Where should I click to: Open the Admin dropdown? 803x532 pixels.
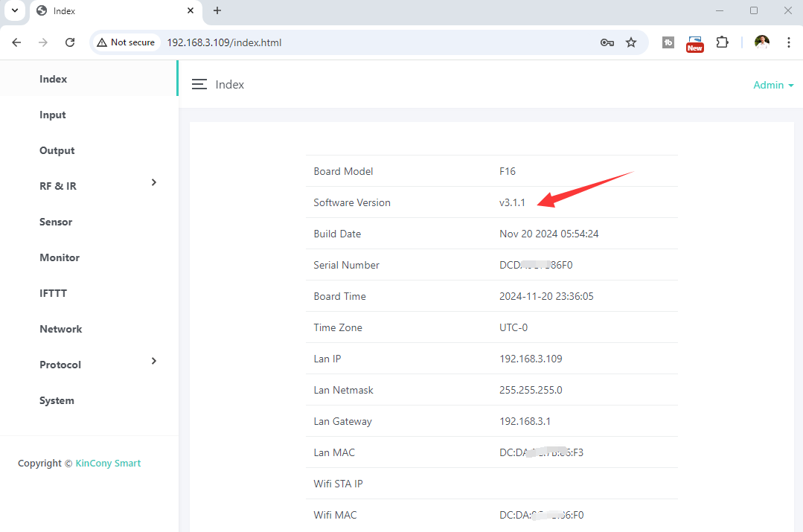773,85
